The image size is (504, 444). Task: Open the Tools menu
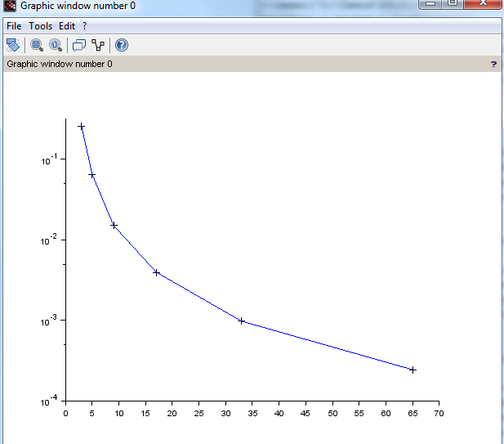coord(41,26)
